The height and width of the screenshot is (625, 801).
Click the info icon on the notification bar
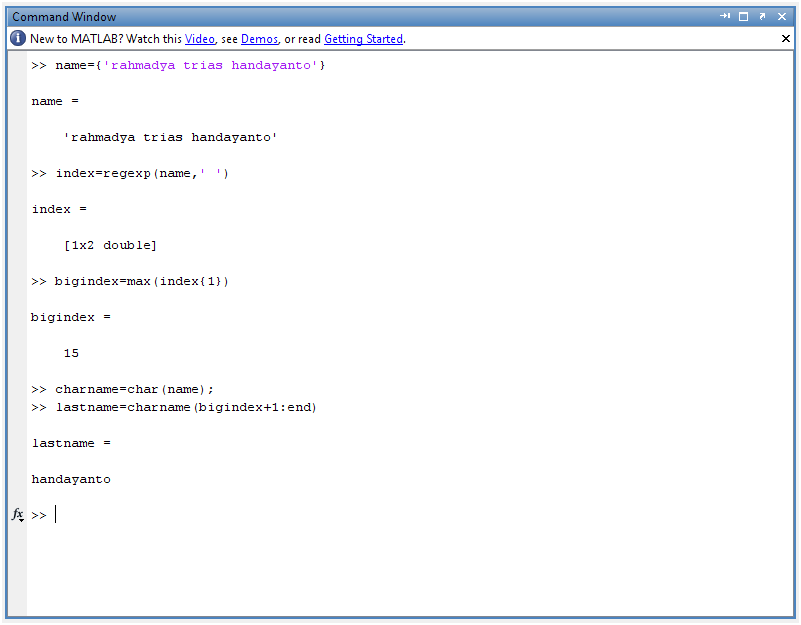[17, 38]
